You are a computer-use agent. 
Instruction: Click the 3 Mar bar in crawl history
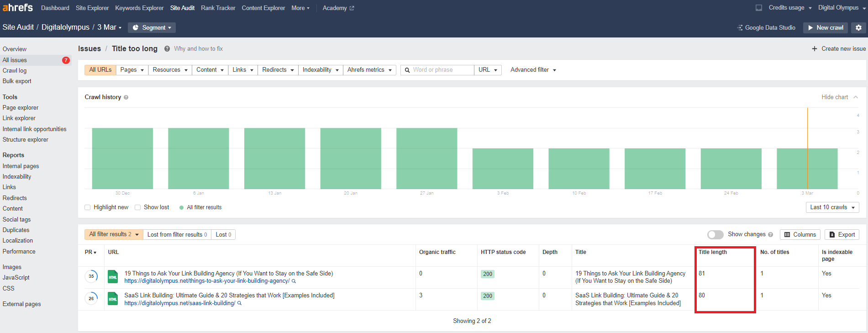pos(807,169)
